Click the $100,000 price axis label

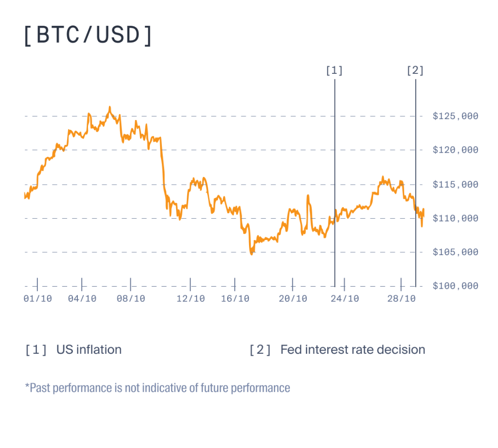click(455, 286)
